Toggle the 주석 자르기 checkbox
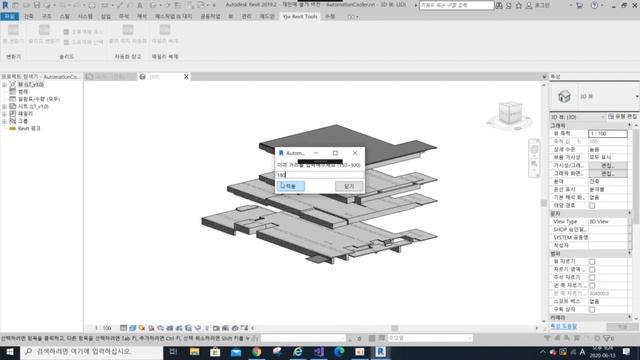 [592, 278]
